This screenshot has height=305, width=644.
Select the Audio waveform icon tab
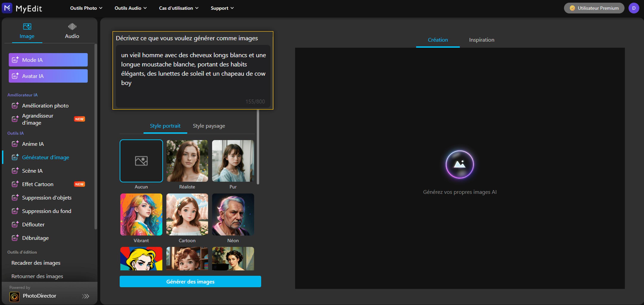click(x=72, y=27)
